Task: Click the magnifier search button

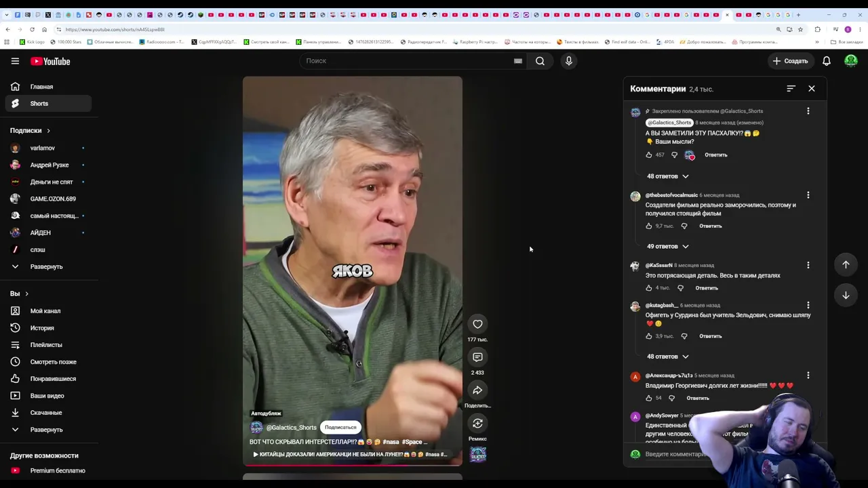Action: click(x=540, y=61)
